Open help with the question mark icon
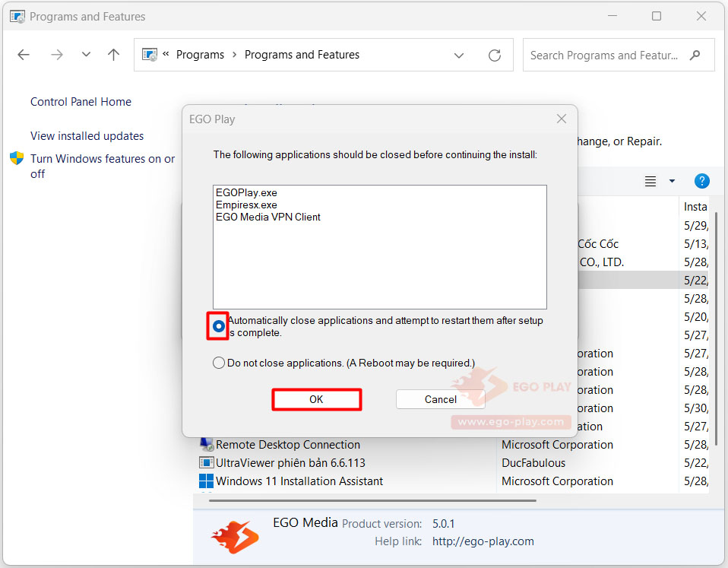 701,181
